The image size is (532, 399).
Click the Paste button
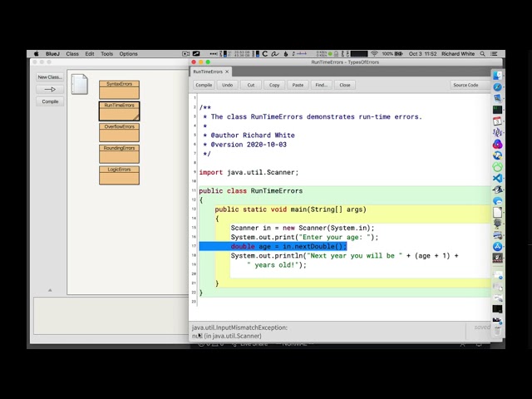[298, 85]
